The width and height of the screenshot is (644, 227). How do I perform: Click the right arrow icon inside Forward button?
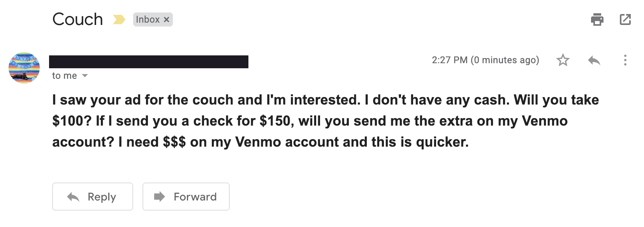tap(159, 197)
